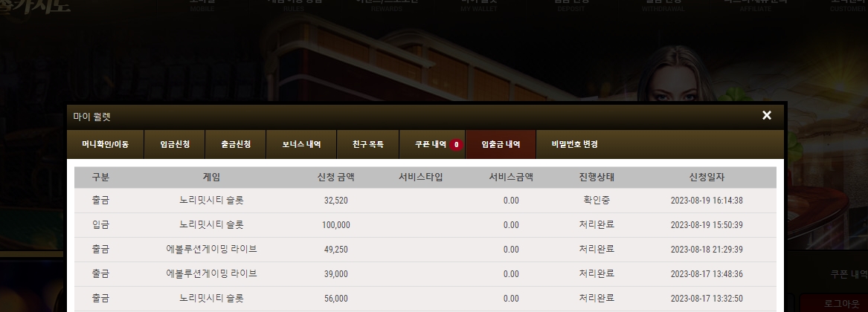
Task: Open the REWARDS top navigation item
Action: [386, 5]
